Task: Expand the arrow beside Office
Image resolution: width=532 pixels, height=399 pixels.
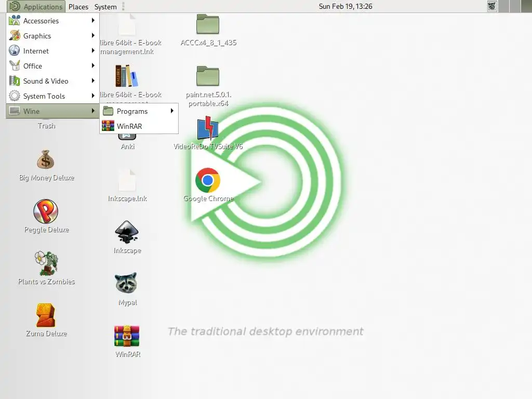Action: click(x=93, y=65)
